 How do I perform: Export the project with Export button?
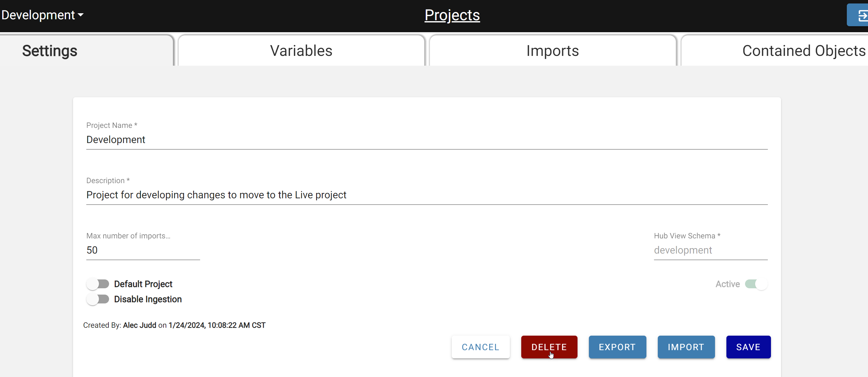point(617,347)
